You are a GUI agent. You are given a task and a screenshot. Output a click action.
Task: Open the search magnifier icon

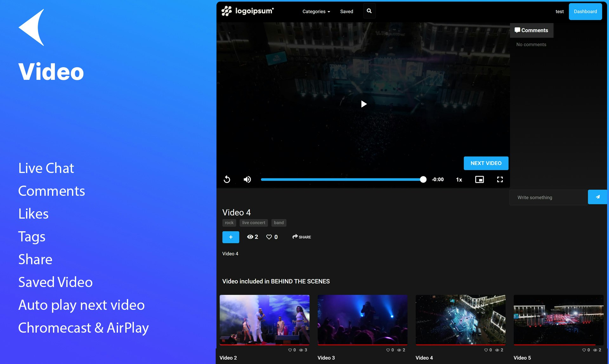coord(369,11)
